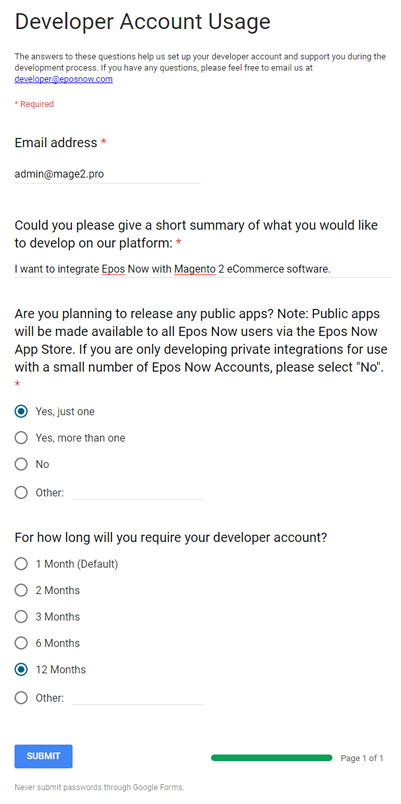The height and width of the screenshot is (804, 401).
Task: Click the green form progress bar
Action: pos(272,758)
